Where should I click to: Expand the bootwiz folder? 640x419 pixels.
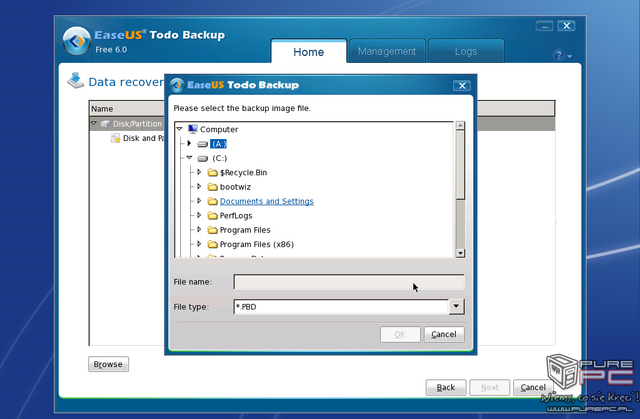199,186
